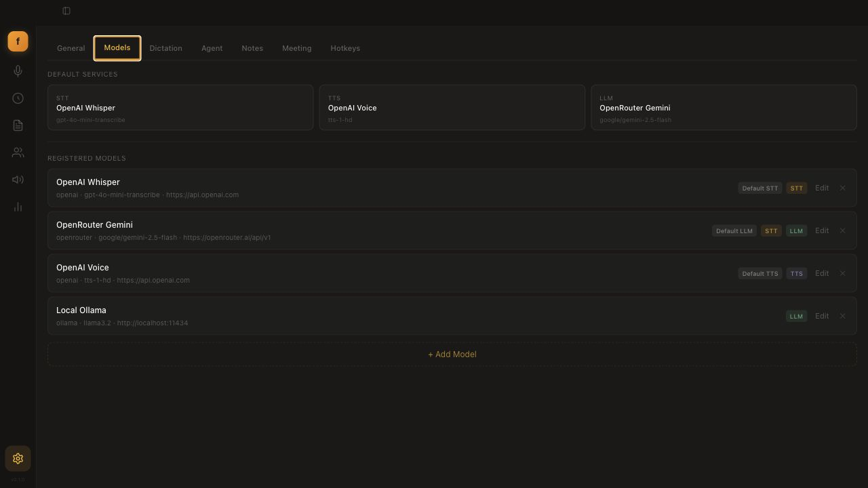Click the Default STT badge

(x=760, y=188)
